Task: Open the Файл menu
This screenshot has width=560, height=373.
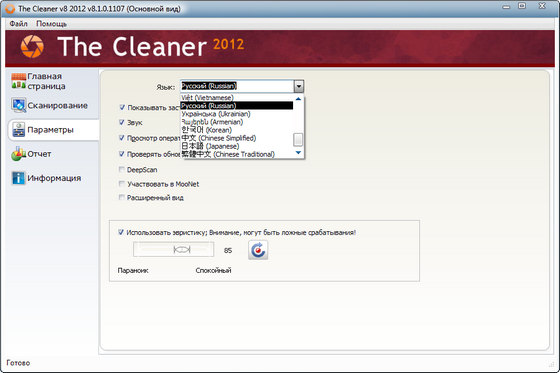Action: coord(19,24)
